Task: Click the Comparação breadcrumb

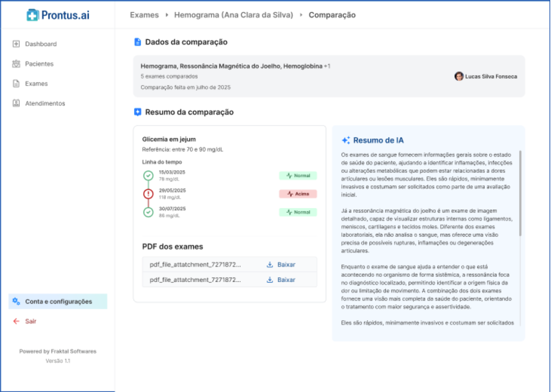Action: tap(332, 15)
